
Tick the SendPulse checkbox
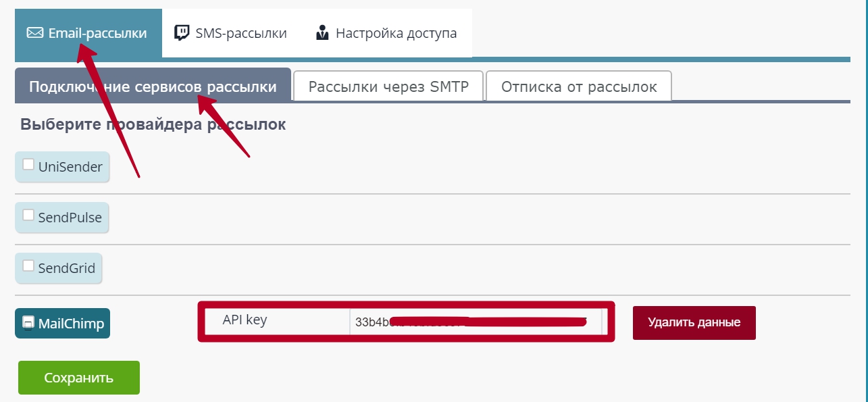tap(28, 216)
